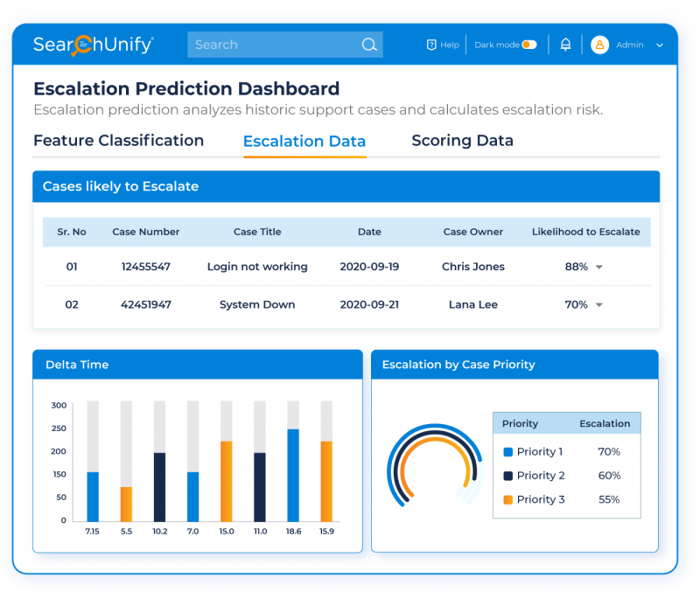Click the Case Title column header

[257, 232]
